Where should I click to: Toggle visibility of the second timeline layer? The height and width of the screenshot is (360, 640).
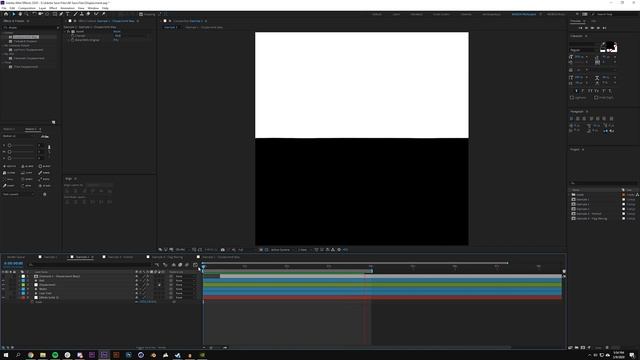pyautogui.click(x=3, y=281)
